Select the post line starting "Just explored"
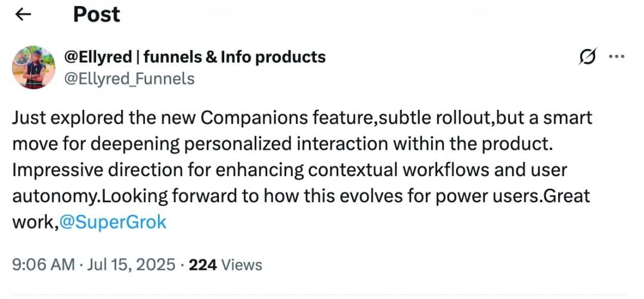 [x=302, y=118]
